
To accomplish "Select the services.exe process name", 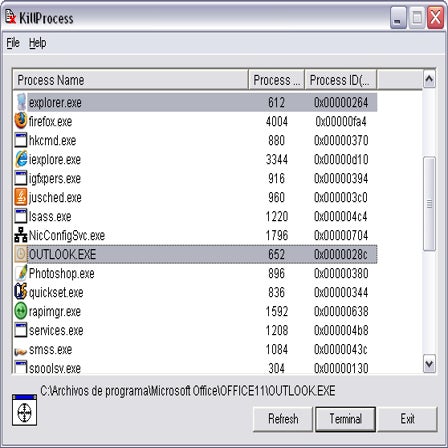I will click(56, 331).
